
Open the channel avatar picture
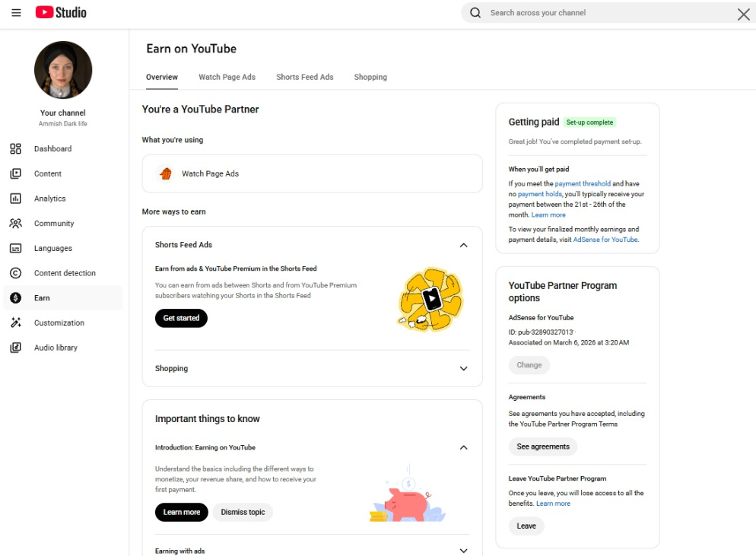[x=63, y=70]
